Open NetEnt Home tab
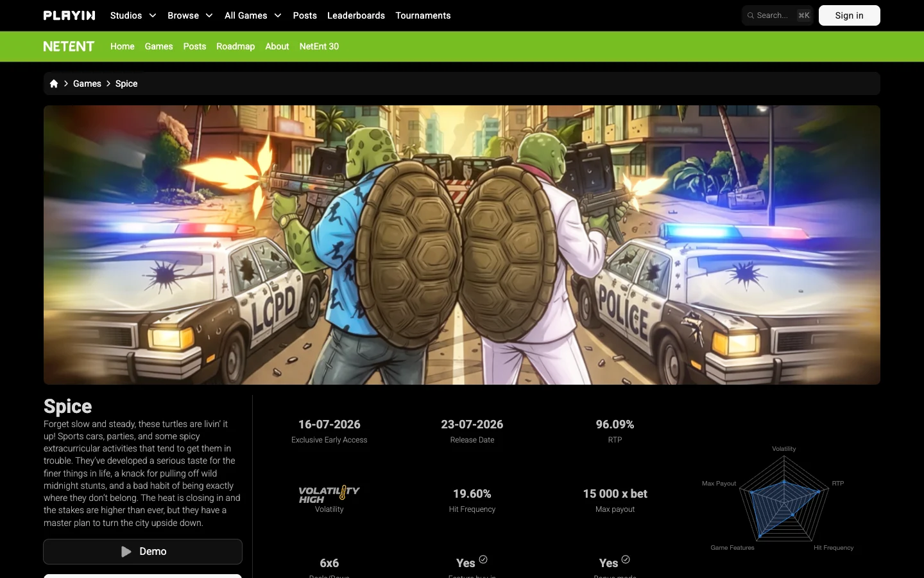 (123, 46)
